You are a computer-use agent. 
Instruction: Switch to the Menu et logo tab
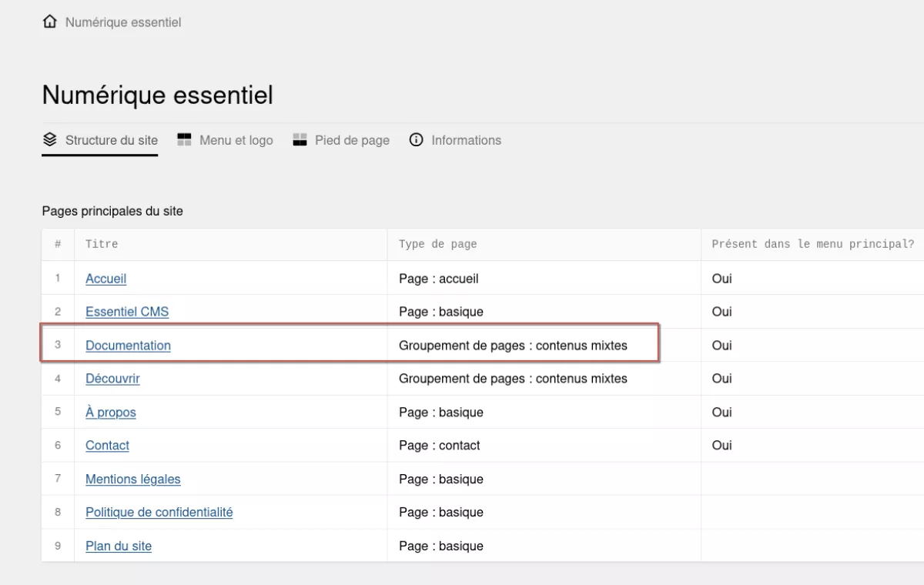(x=226, y=140)
